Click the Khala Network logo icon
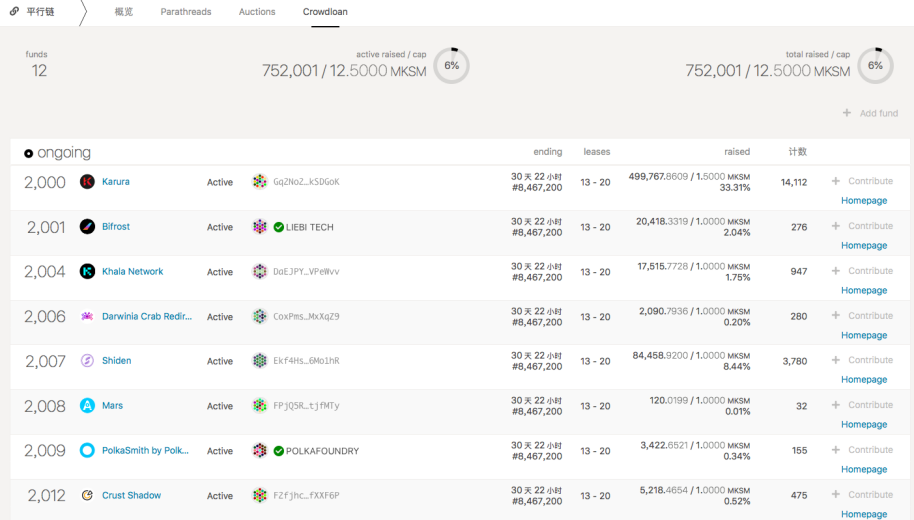The image size is (914, 520). tap(87, 272)
